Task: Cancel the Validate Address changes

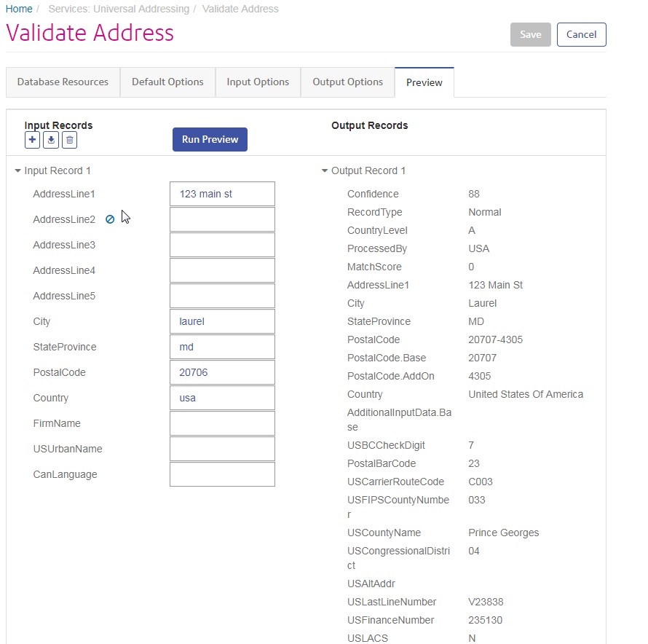Action: [x=581, y=34]
